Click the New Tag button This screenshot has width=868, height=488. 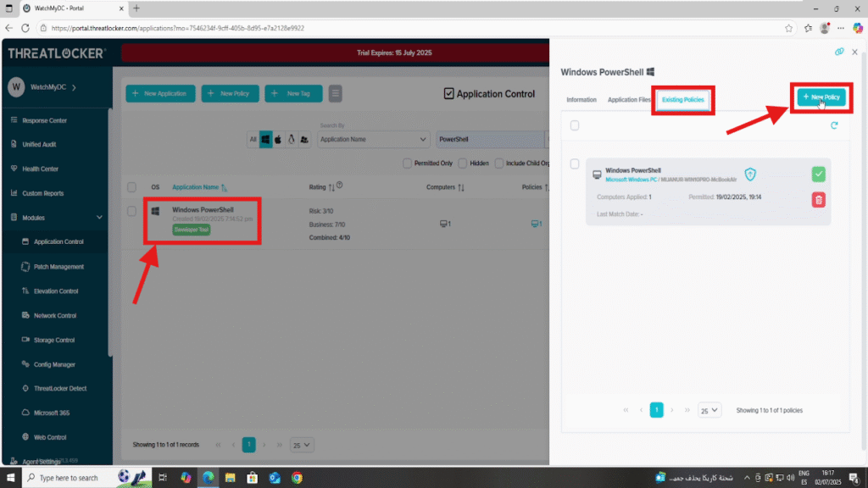click(x=293, y=93)
